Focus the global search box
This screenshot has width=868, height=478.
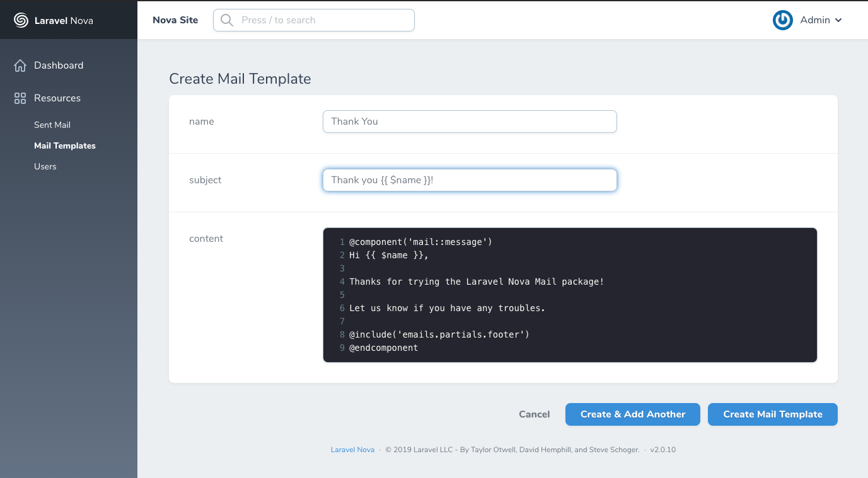pos(321,20)
